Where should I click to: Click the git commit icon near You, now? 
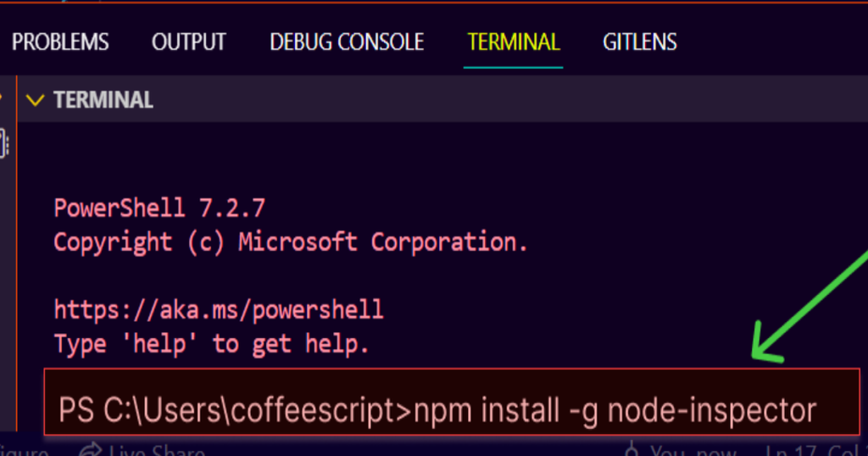tap(631, 451)
